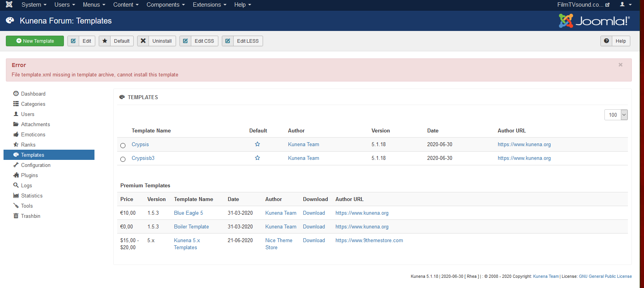Expand the Components dropdown menu
644x288 pixels.
(165, 5)
